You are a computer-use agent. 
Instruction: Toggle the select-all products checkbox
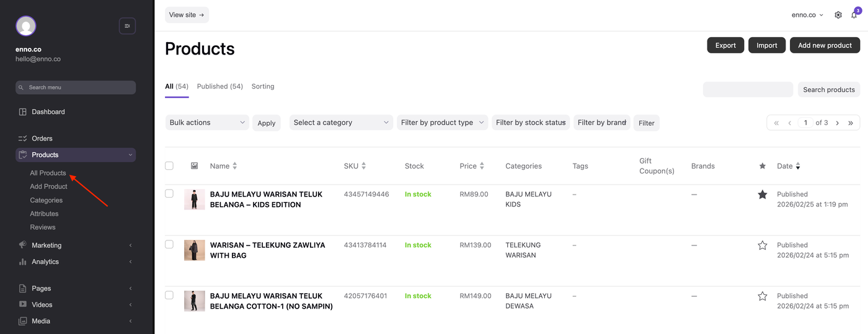coord(169,165)
